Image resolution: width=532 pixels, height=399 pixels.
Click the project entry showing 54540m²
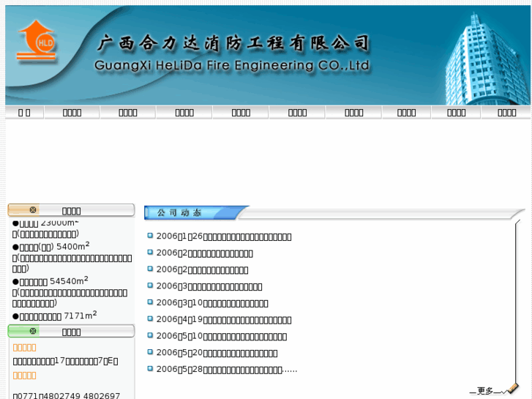[50, 281]
